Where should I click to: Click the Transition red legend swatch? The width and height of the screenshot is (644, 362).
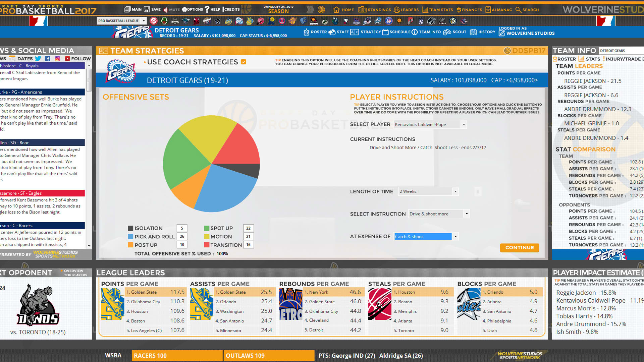tap(207, 245)
